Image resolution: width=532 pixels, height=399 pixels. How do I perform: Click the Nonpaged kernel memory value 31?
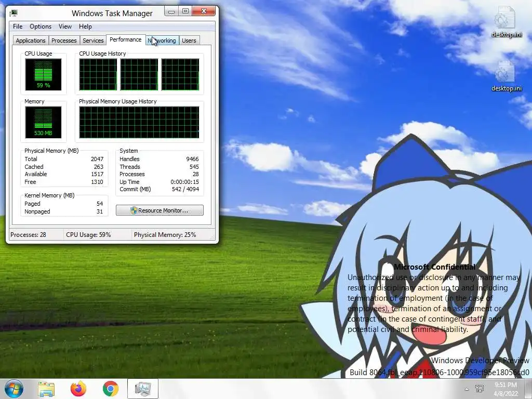pyautogui.click(x=100, y=212)
